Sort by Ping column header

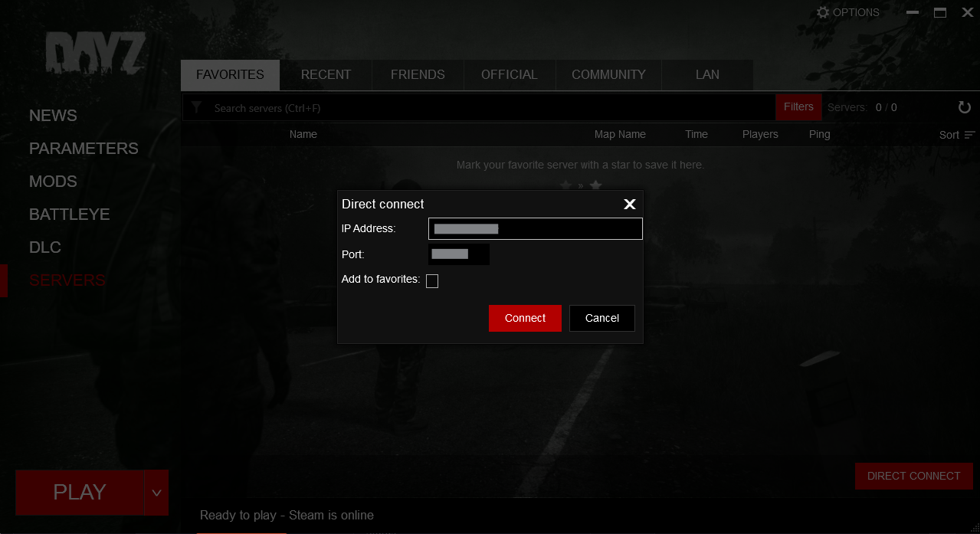coord(819,134)
